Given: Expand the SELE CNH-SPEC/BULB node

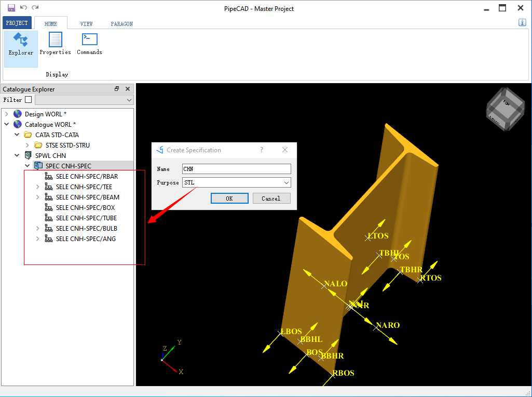Looking at the screenshot, I should click(x=38, y=228).
